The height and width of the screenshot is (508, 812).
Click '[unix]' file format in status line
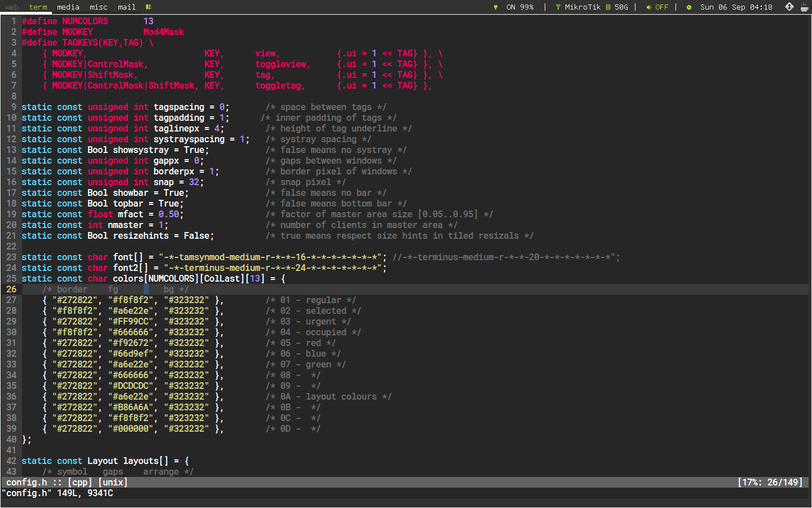[x=113, y=483]
